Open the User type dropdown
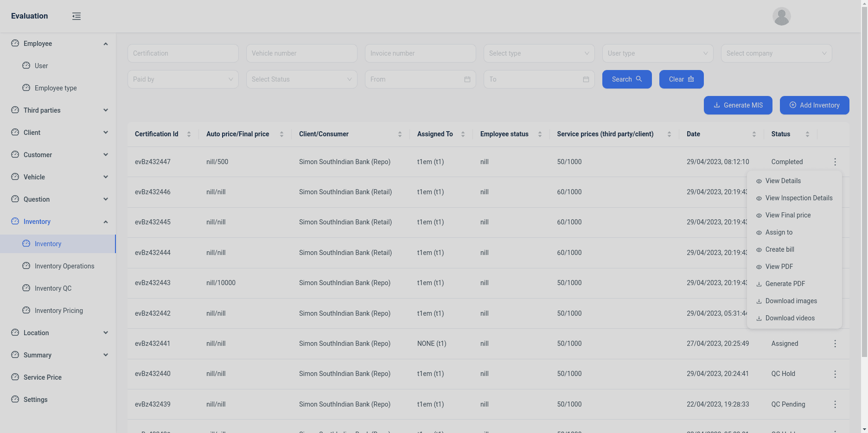Image resolution: width=868 pixels, height=433 pixels. pos(658,53)
